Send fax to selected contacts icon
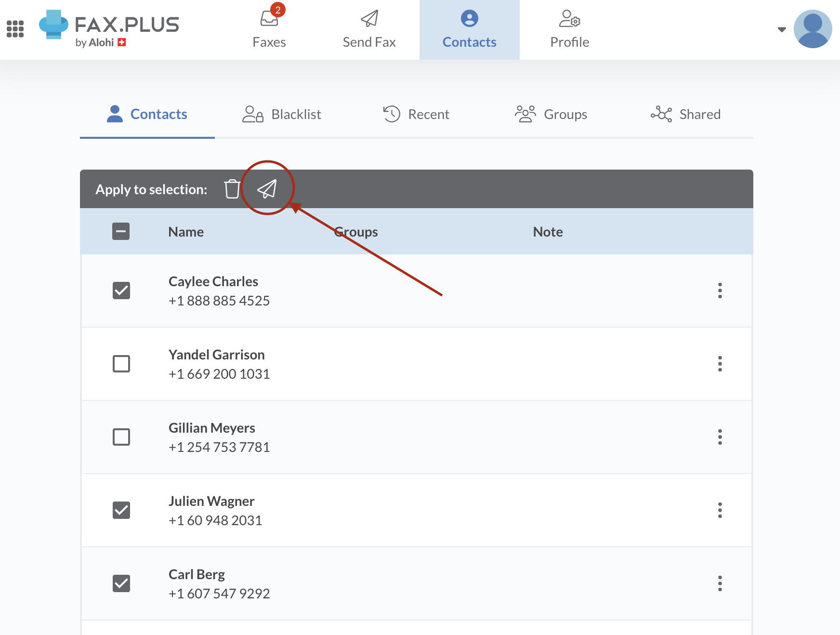Screen dimensions: 840x635 (267, 189)
